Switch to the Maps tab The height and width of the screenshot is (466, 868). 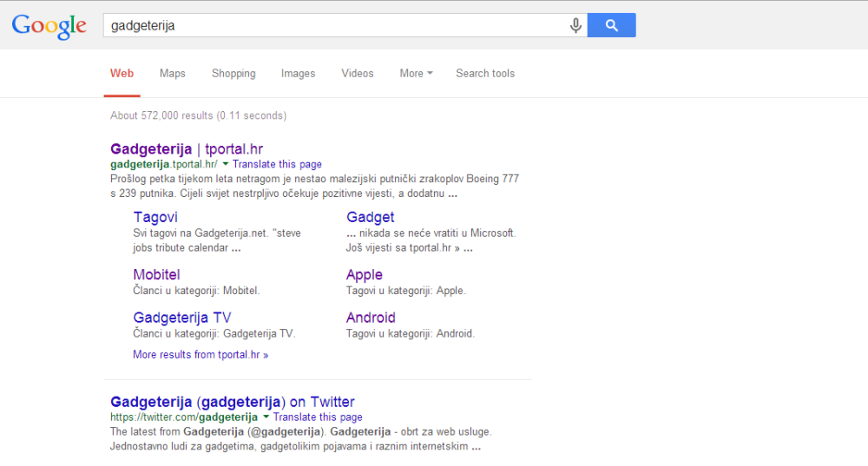click(x=172, y=73)
